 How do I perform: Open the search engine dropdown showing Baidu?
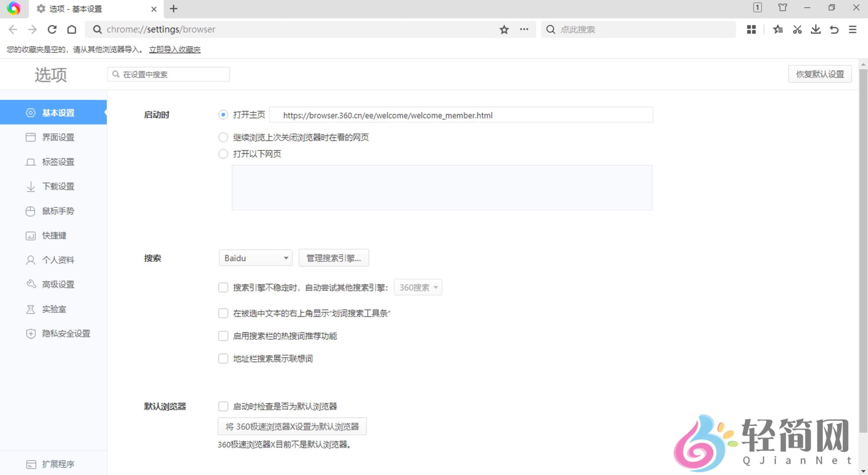coord(255,258)
